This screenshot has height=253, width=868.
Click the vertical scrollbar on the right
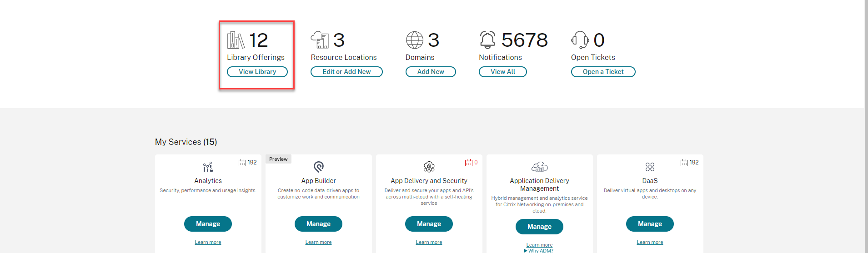866,126
